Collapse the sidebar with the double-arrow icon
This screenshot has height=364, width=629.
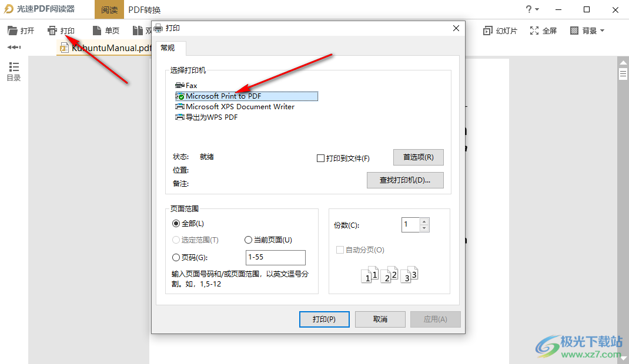tap(14, 47)
